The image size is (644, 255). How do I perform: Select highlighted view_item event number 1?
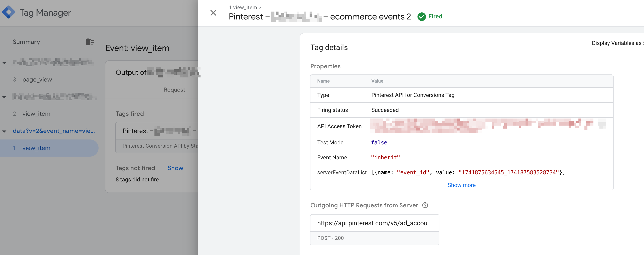(x=49, y=148)
